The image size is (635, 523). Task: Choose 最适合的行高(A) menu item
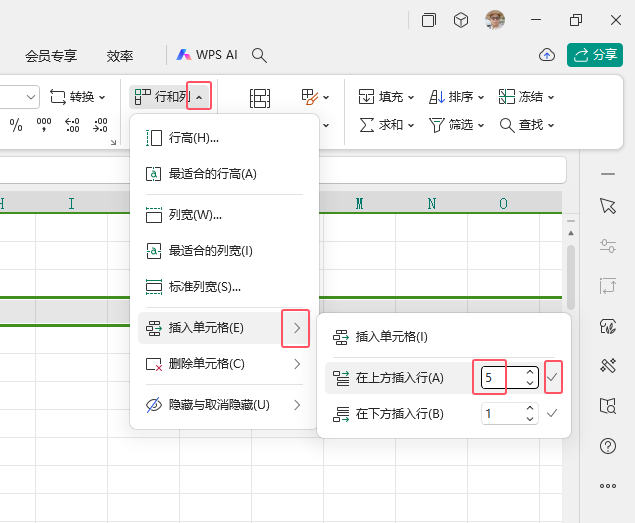(x=224, y=174)
